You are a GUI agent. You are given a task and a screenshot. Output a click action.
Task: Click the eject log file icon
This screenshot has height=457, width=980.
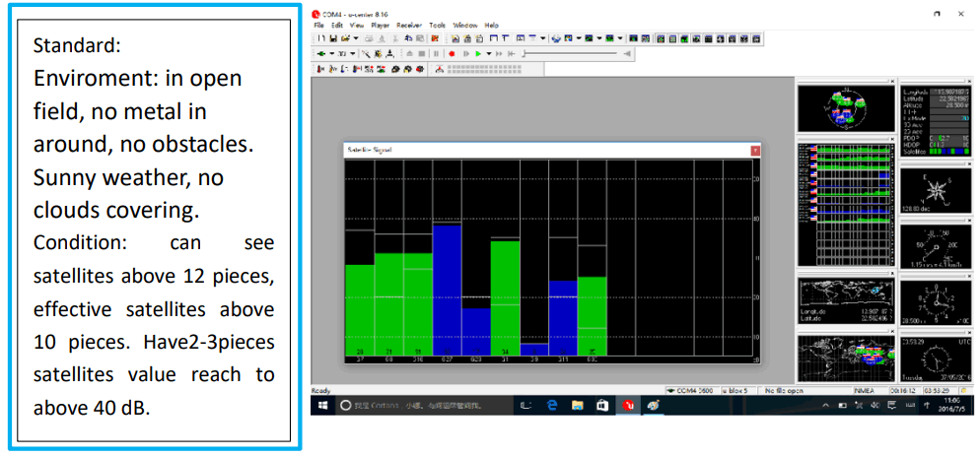coord(409,54)
